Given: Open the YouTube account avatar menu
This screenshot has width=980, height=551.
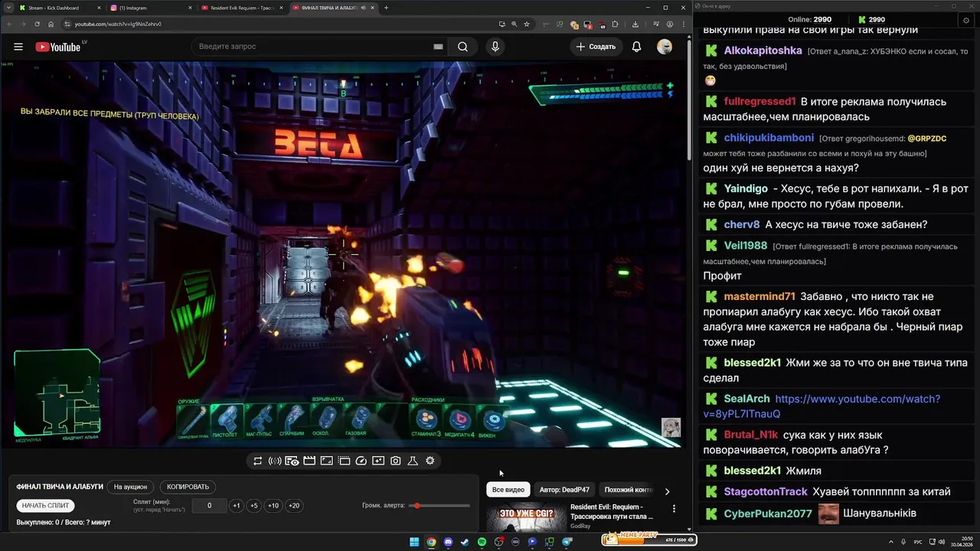Looking at the screenshot, I should [665, 47].
